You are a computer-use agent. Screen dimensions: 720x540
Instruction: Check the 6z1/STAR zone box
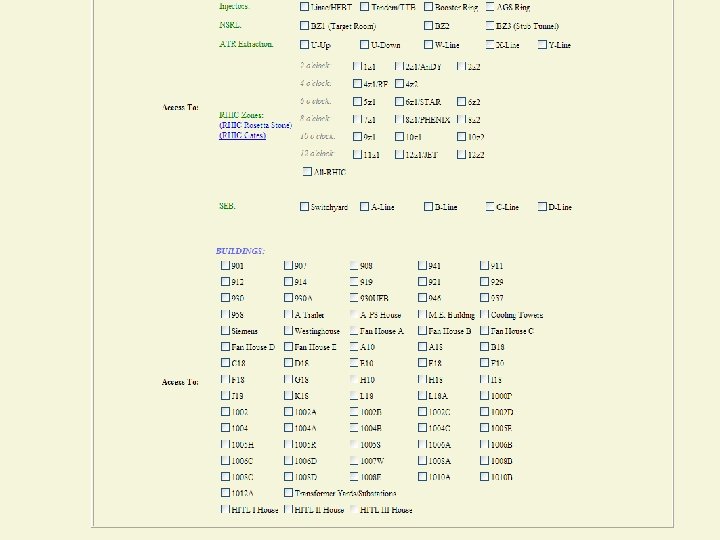click(399, 101)
